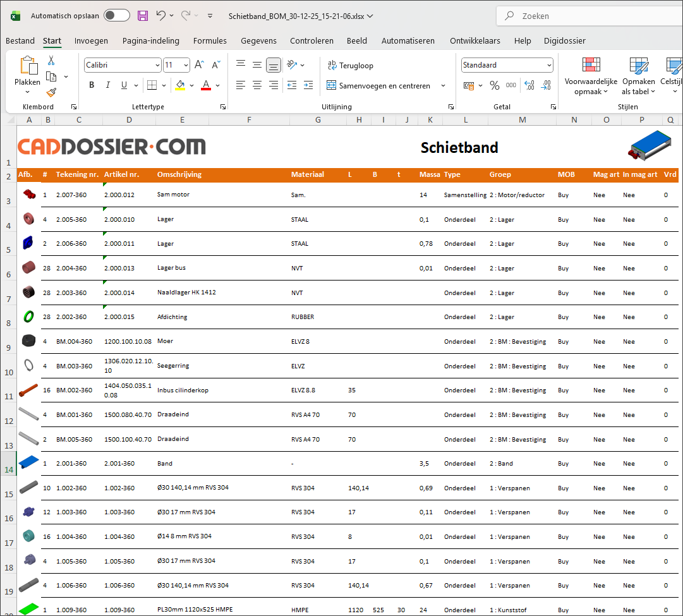Toggle italic formatting
Screen dimensions: 683x616
point(107,85)
